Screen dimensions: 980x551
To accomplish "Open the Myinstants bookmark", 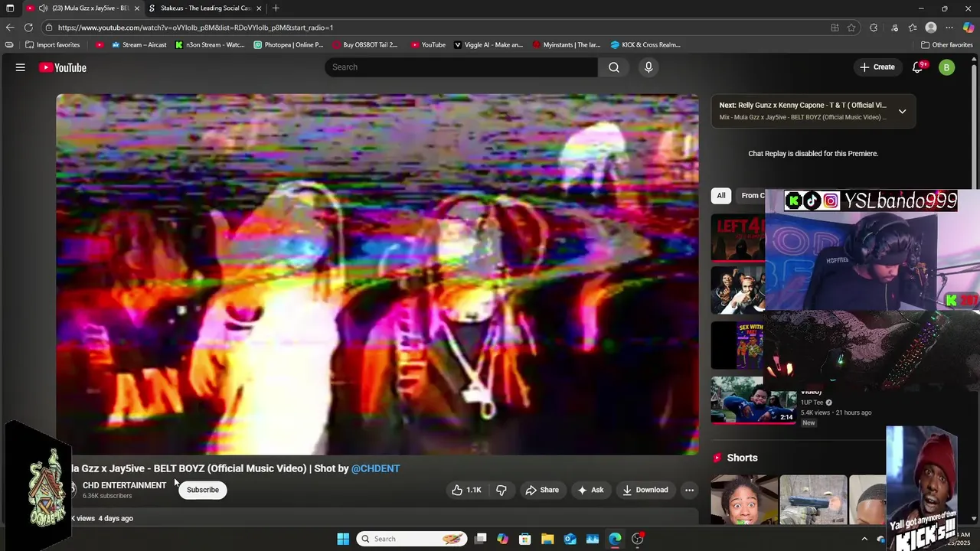I will pyautogui.click(x=566, y=44).
